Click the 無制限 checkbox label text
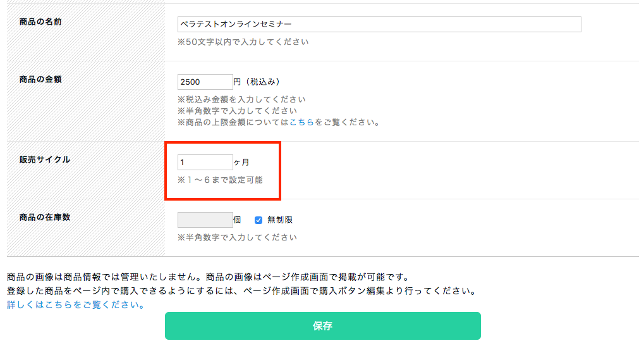The width and height of the screenshot is (644, 355). (280, 220)
